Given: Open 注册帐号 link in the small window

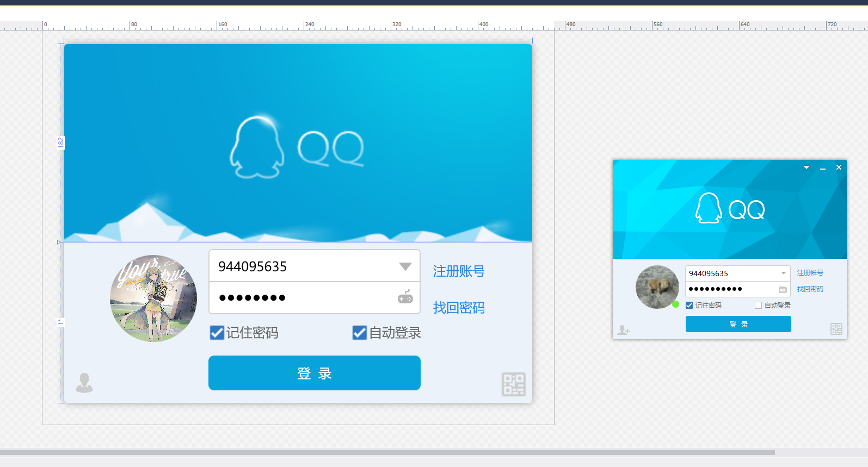Looking at the screenshot, I should point(810,273).
